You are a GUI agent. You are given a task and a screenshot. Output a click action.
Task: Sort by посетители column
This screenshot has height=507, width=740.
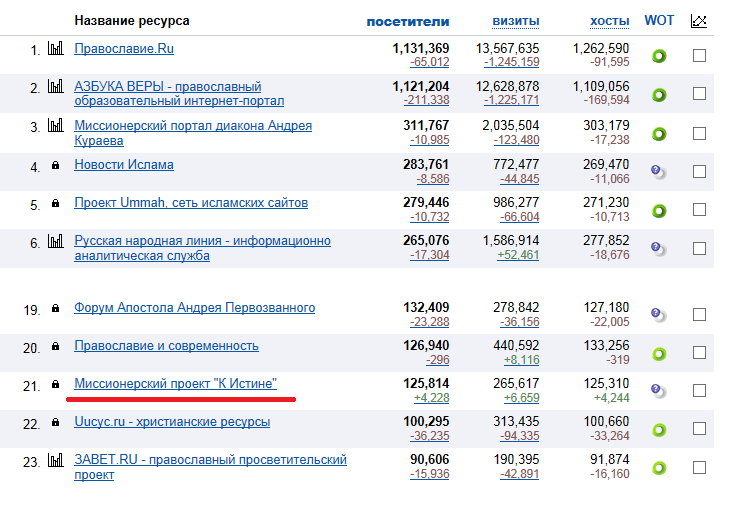408,22
